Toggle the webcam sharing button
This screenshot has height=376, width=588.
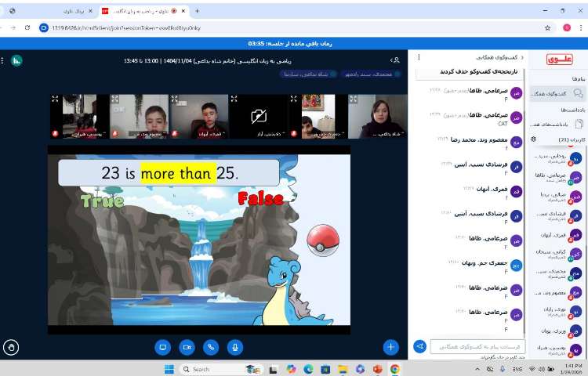click(x=187, y=346)
